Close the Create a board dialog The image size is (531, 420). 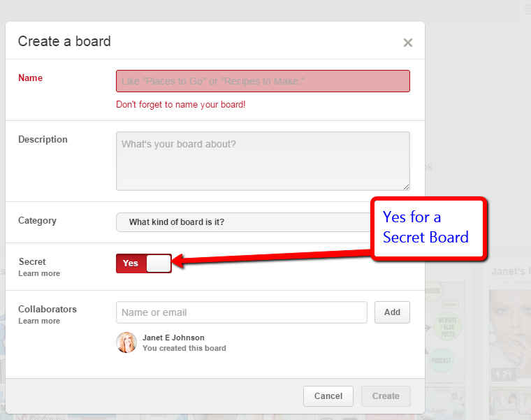click(408, 43)
